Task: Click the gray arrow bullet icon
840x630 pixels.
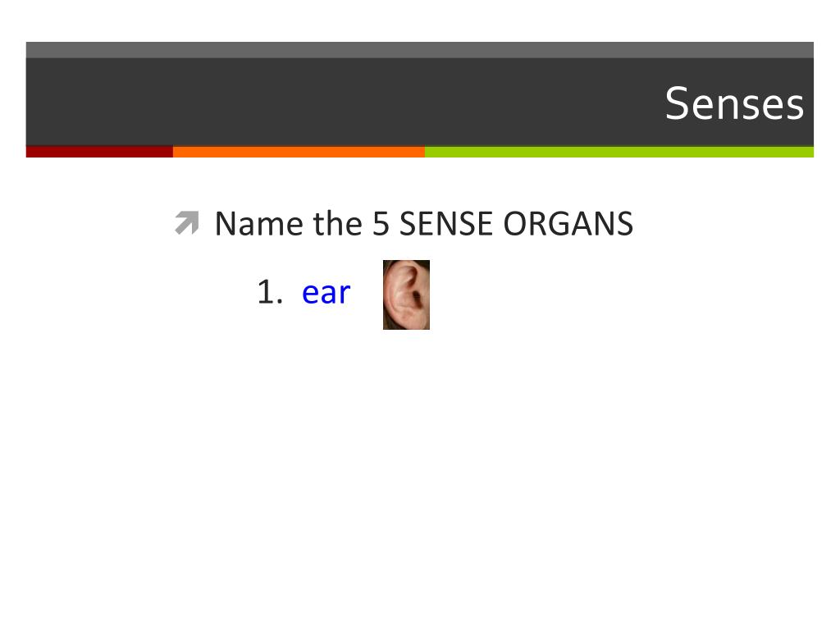Action: 187,223
